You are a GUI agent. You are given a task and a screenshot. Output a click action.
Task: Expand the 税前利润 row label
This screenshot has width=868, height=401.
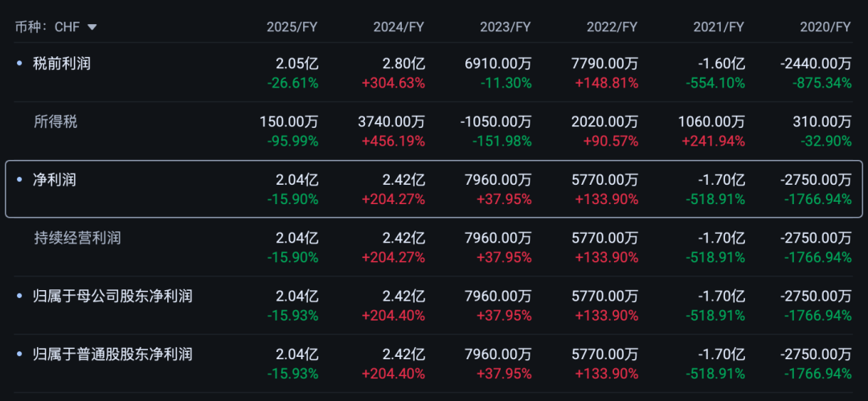(x=61, y=63)
